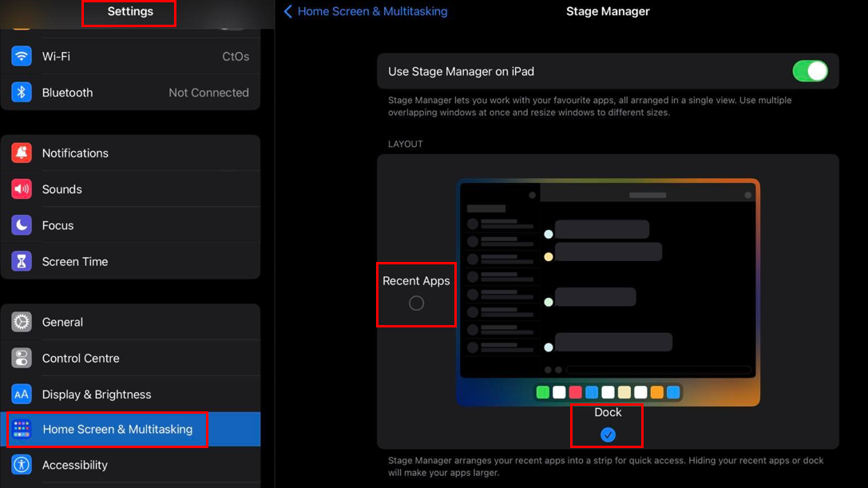868x488 pixels.
Task: Tap the 'Use Stage Manager on iPad' label
Action: coord(461,71)
